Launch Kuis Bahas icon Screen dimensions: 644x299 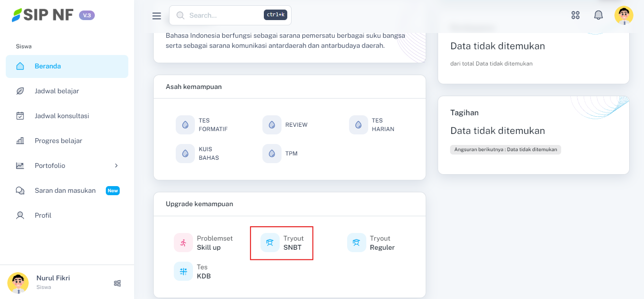[185, 154]
